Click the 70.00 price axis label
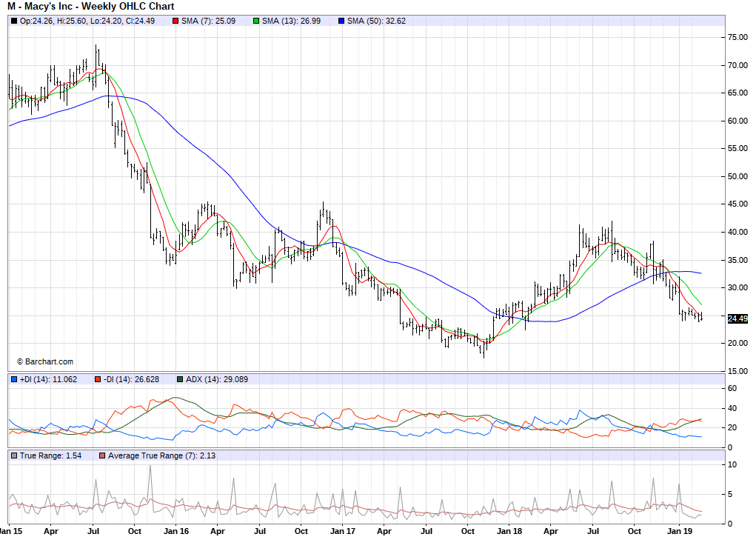 click(x=737, y=66)
